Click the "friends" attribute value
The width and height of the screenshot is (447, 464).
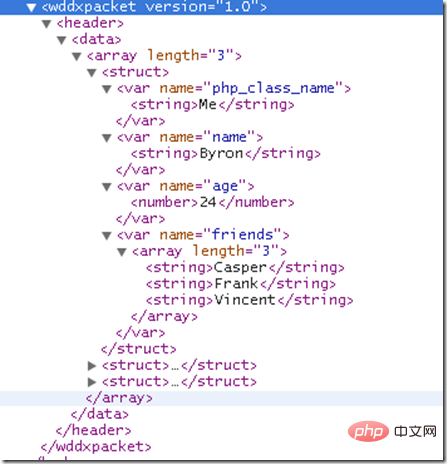click(243, 235)
